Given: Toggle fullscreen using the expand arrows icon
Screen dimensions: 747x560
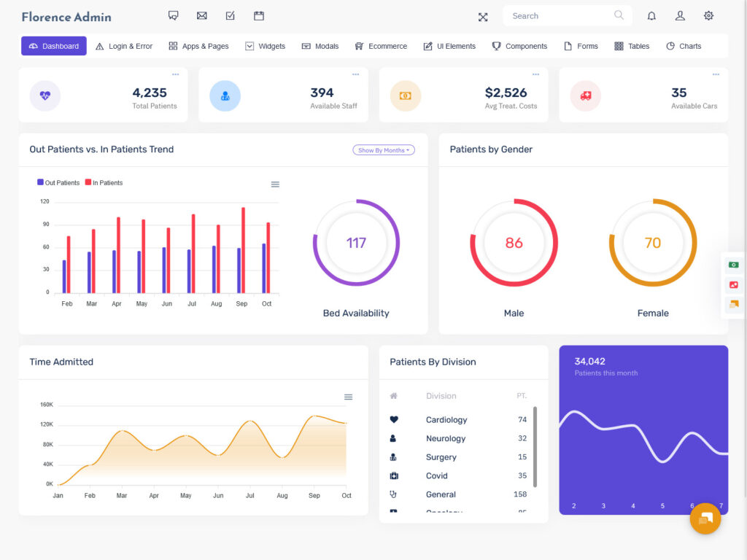Looking at the screenshot, I should tap(483, 16).
